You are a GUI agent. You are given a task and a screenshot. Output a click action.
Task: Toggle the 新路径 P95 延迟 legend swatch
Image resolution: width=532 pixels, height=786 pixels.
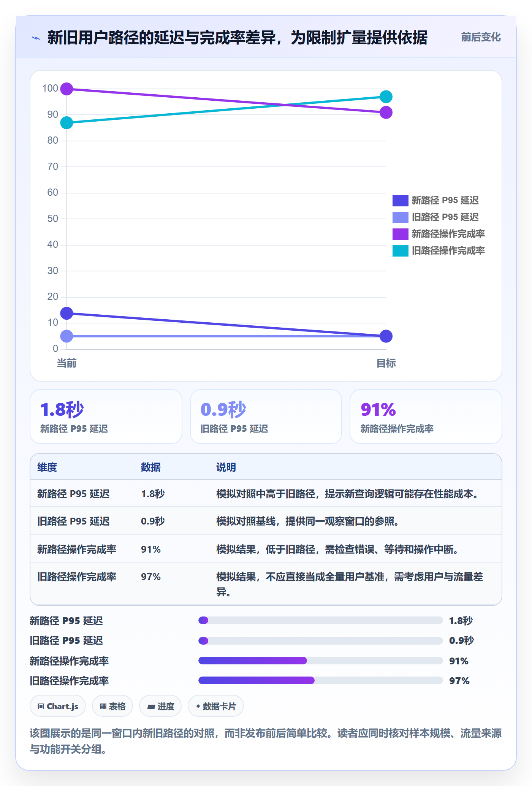400,200
